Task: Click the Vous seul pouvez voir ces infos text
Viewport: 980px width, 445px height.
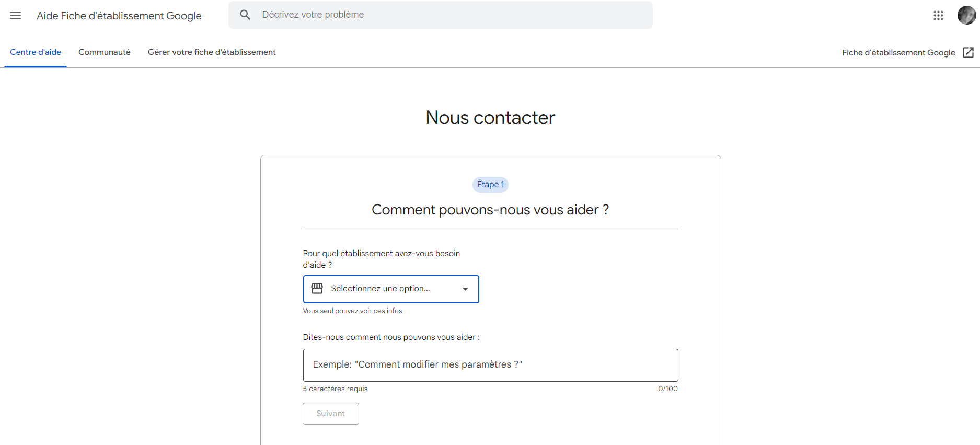Action: (x=352, y=311)
